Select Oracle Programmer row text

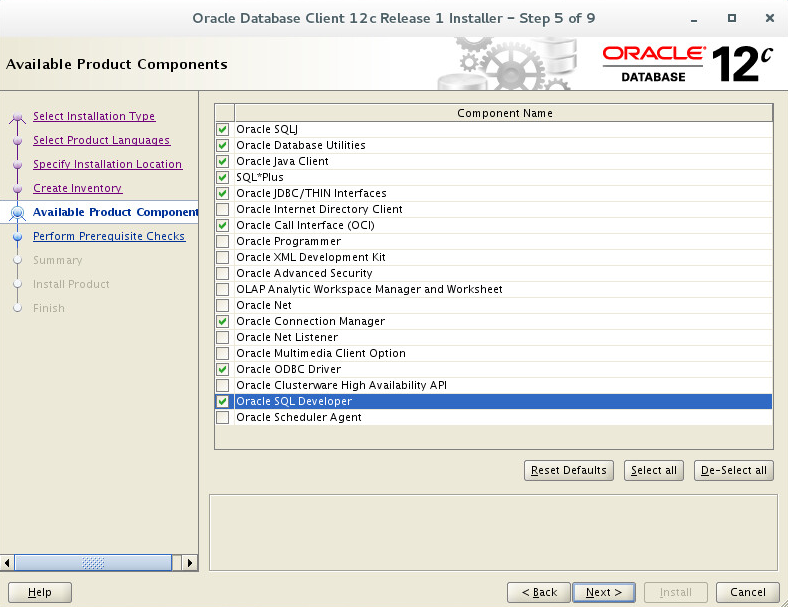(288, 241)
